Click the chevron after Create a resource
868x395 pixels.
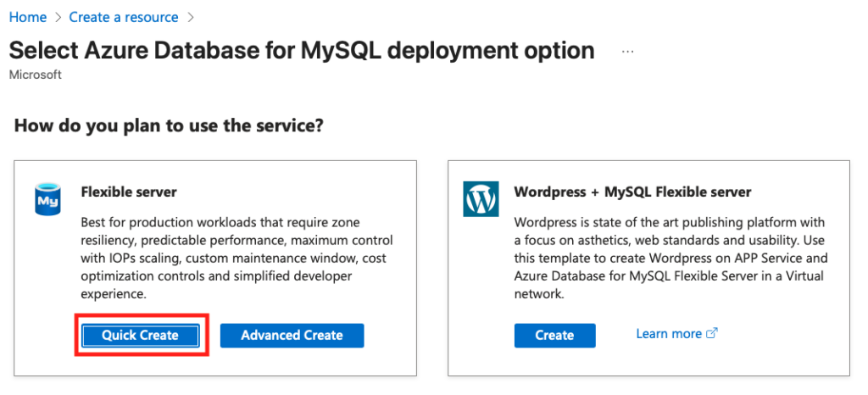[x=191, y=18]
